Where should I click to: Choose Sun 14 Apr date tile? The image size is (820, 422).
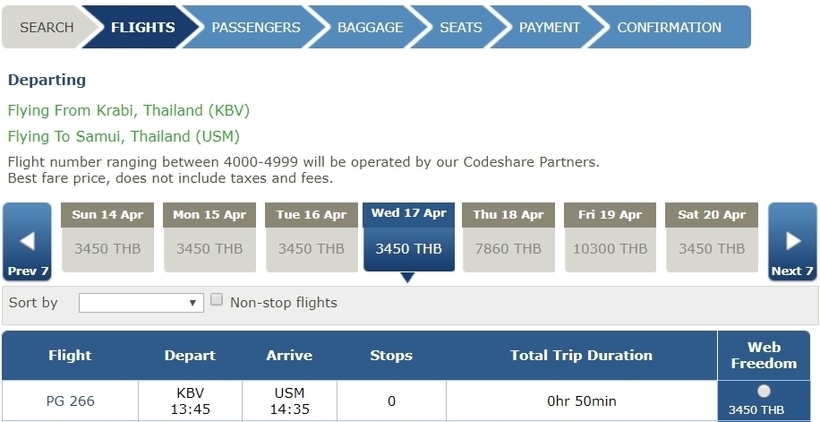click(x=107, y=237)
